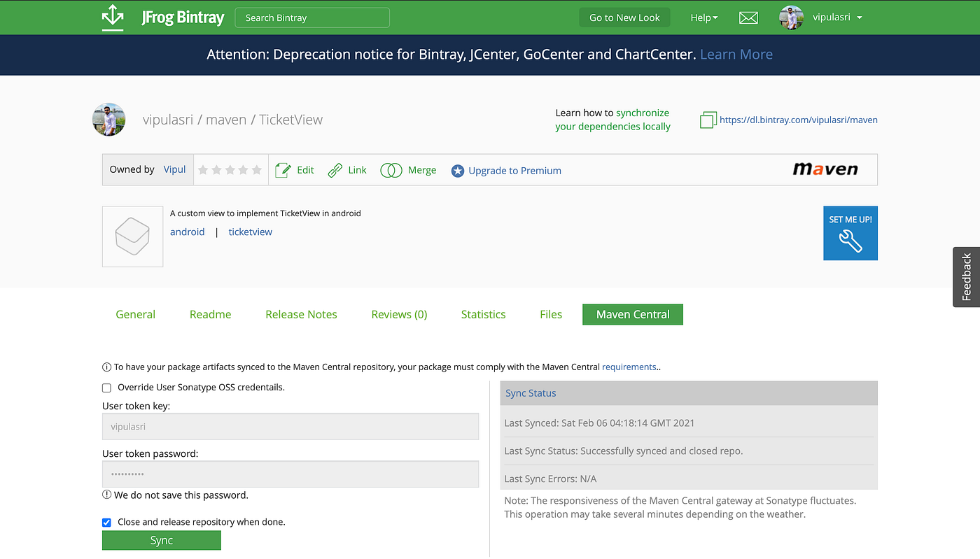This screenshot has width=980, height=559.
Task: Click the owner profile photo near breadcrumb
Action: (108, 120)
